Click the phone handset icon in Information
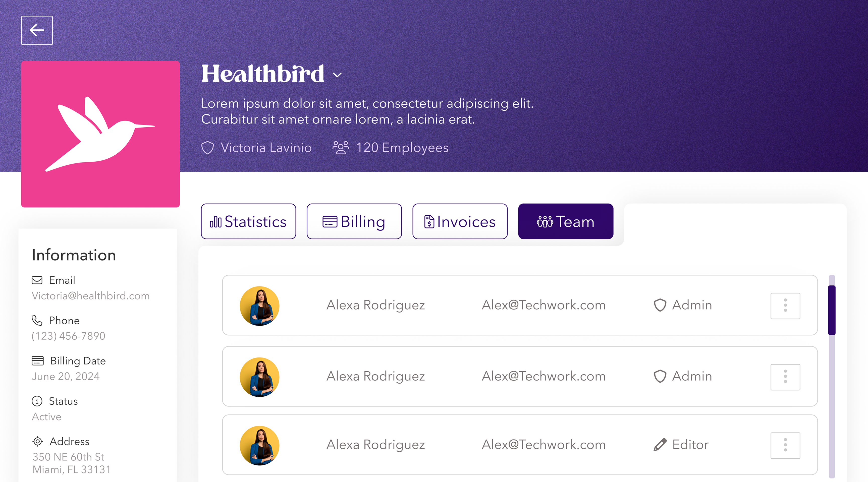This screenshot has width=868, height=482. click(37, 320)
